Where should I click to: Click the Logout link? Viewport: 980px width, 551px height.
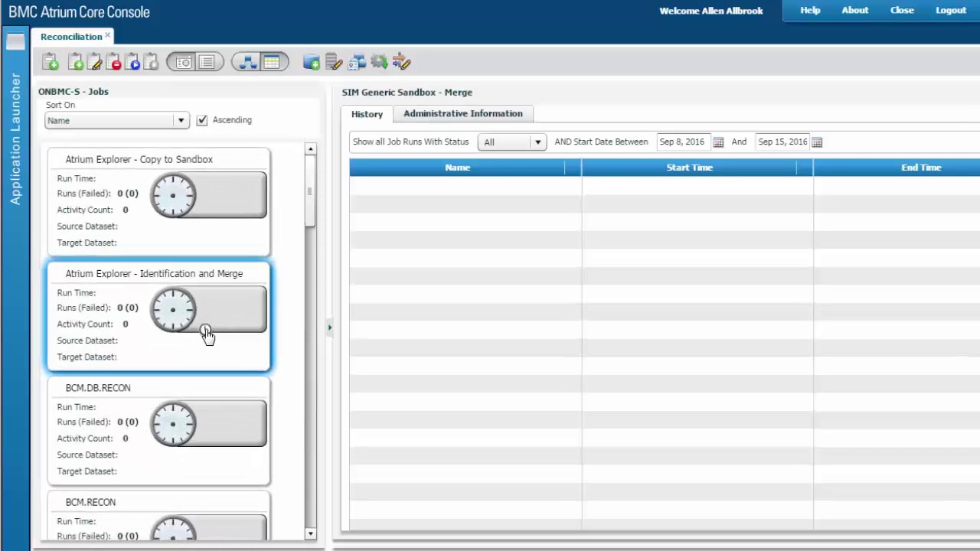(x=951, y=10)
